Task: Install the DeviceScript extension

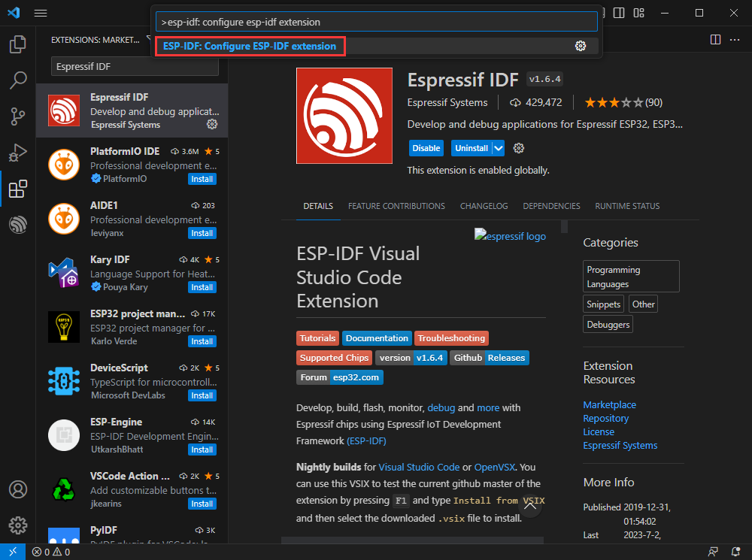Action: coord(202,395)
